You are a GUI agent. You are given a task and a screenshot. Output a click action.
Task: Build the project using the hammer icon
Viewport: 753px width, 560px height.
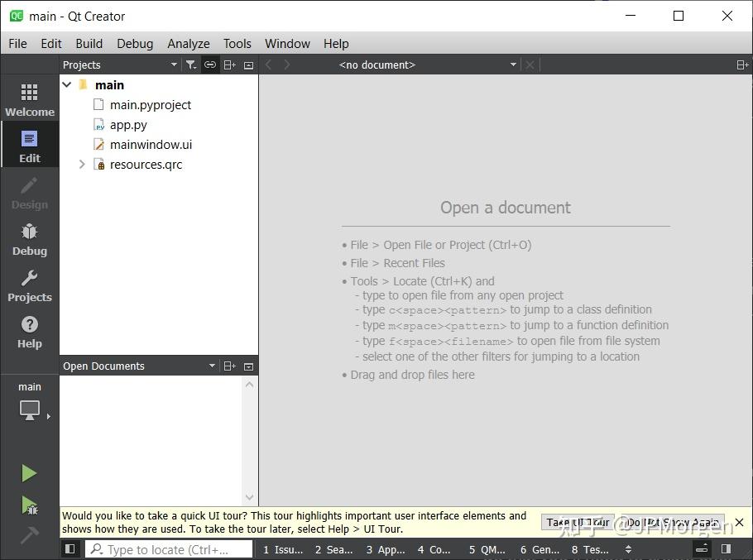click(30, 536)
